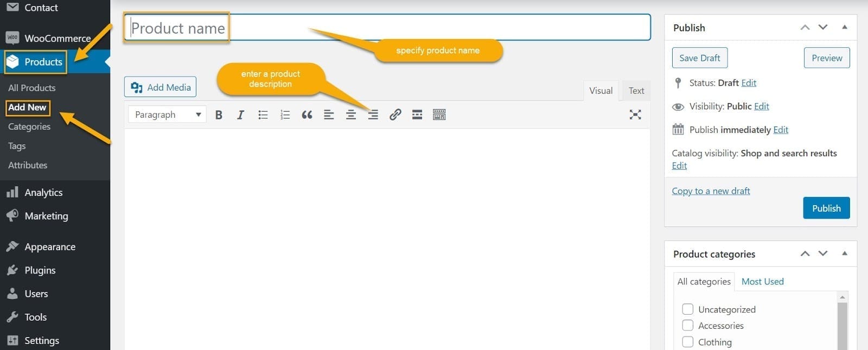Open All Products submenu item

point(32,88)
